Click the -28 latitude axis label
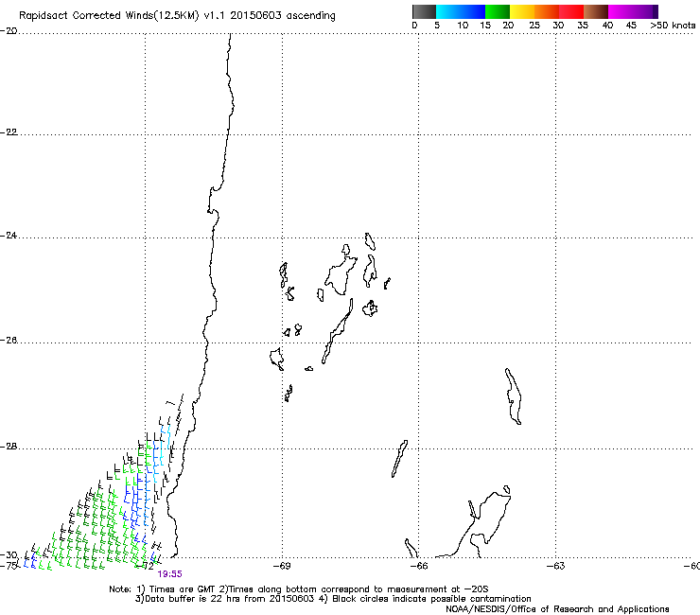 coord(9,447)
